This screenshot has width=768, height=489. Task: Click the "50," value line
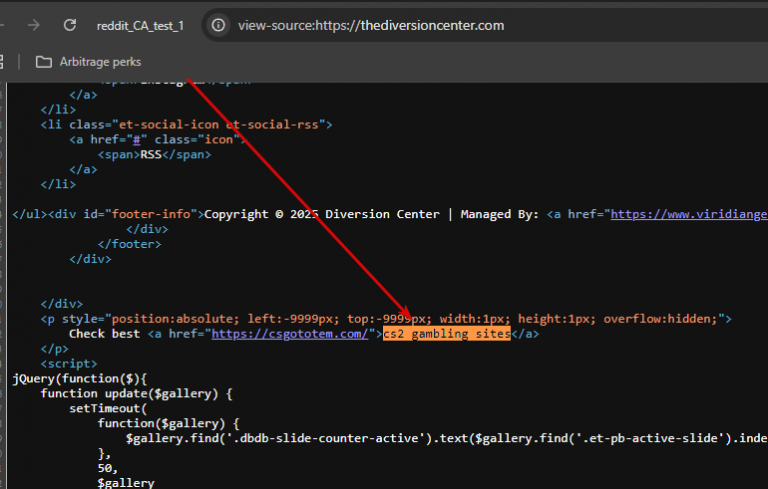click(x=108, y=468)
